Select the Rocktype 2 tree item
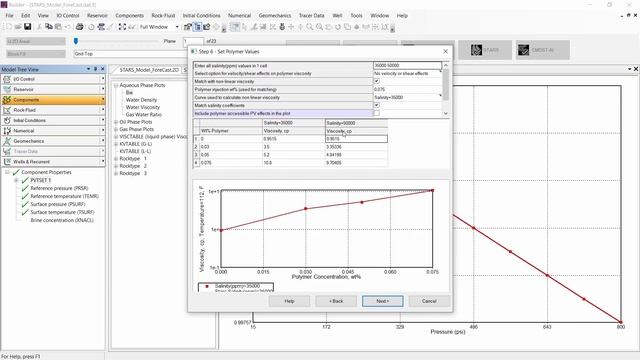 pyautogui.click(x=133, y=166)
